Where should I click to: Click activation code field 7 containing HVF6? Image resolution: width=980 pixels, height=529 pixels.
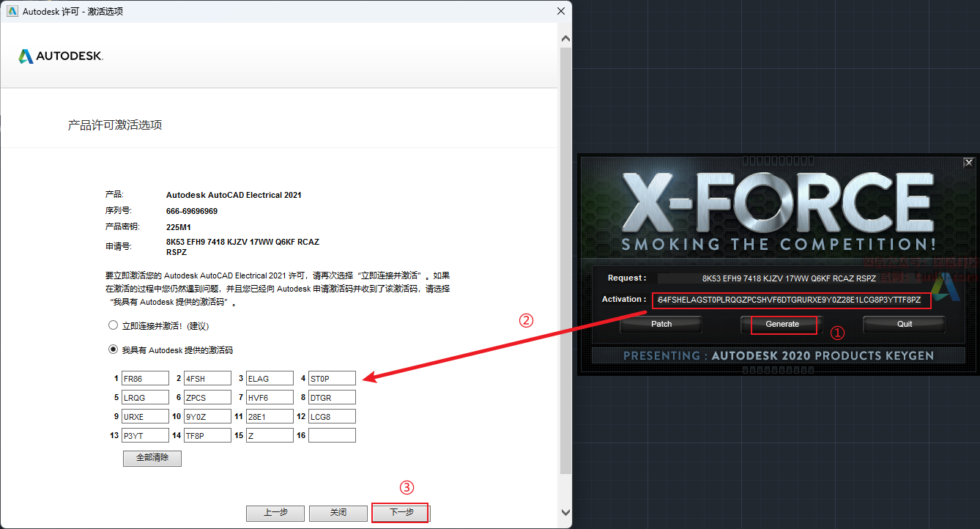click(x=270, y=398)
